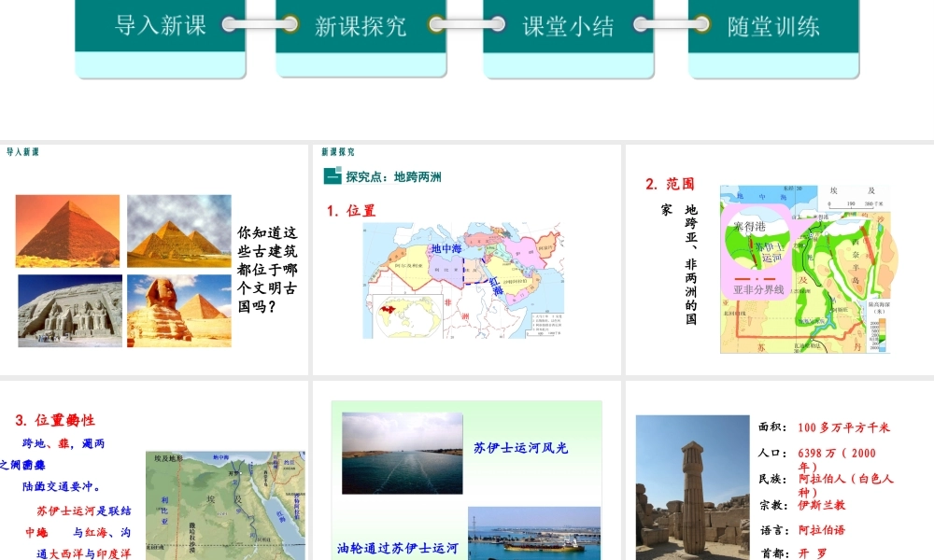Click the area value 100多万平方千米
Screen dimensions: 934x560
click(x=843, y=427)
